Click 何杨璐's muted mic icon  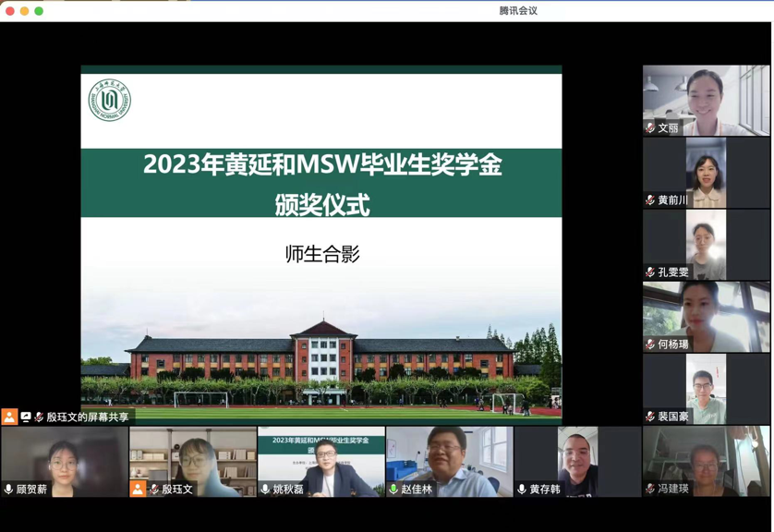coord(650,345)
